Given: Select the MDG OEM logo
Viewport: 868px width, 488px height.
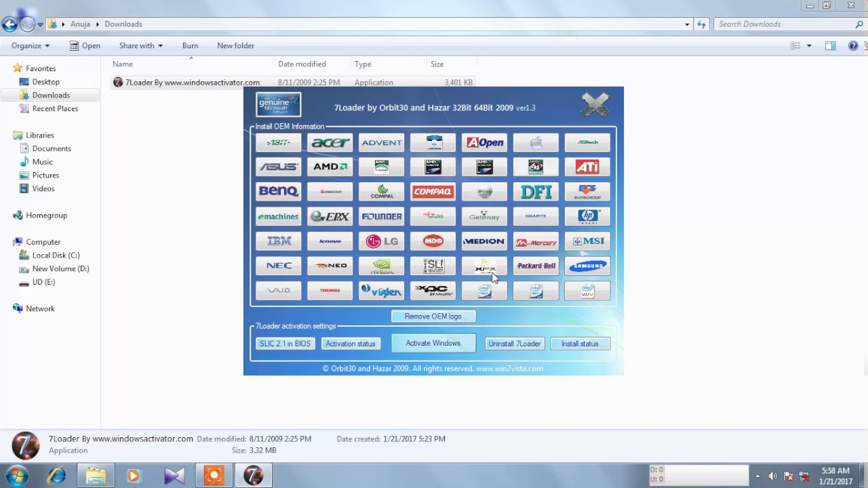Looking at the screenshot, I should pos(433,241).
